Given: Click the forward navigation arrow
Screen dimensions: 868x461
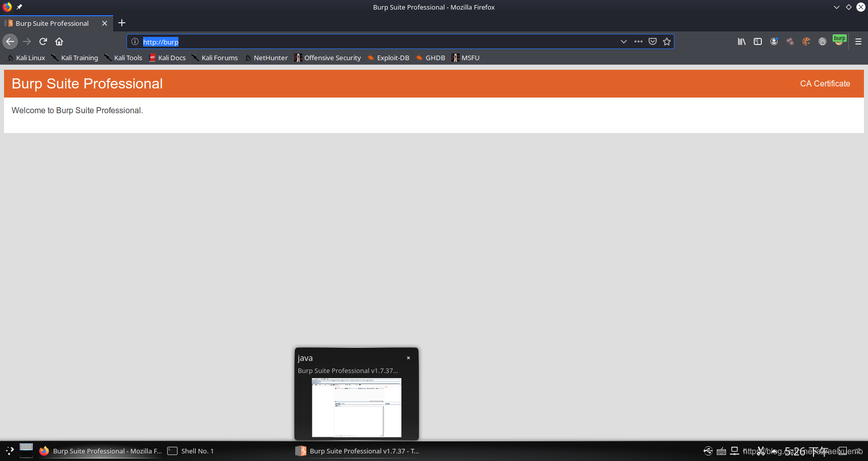Looking at the screenshot, I should pos(27,41).
